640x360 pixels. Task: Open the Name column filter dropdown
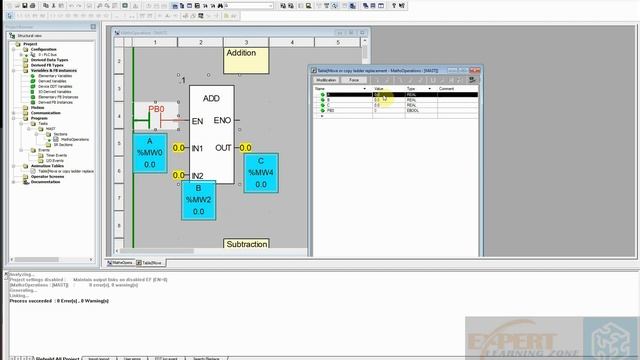[x=364, y=89]
